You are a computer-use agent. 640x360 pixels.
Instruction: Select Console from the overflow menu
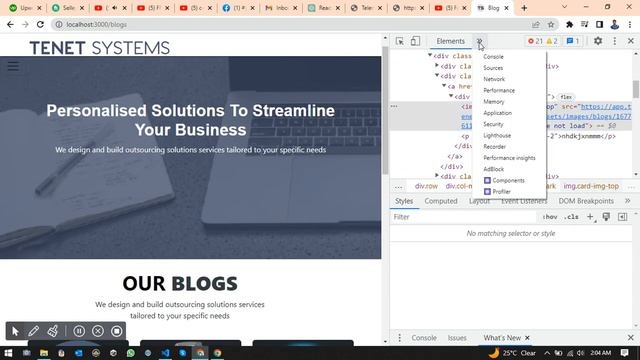(493, 57)
